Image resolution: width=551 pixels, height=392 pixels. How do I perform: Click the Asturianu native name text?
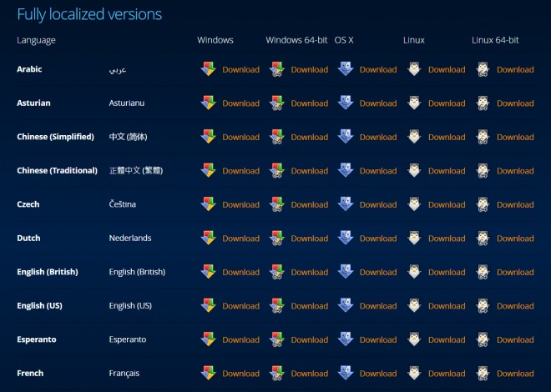(x=127, y=103)
